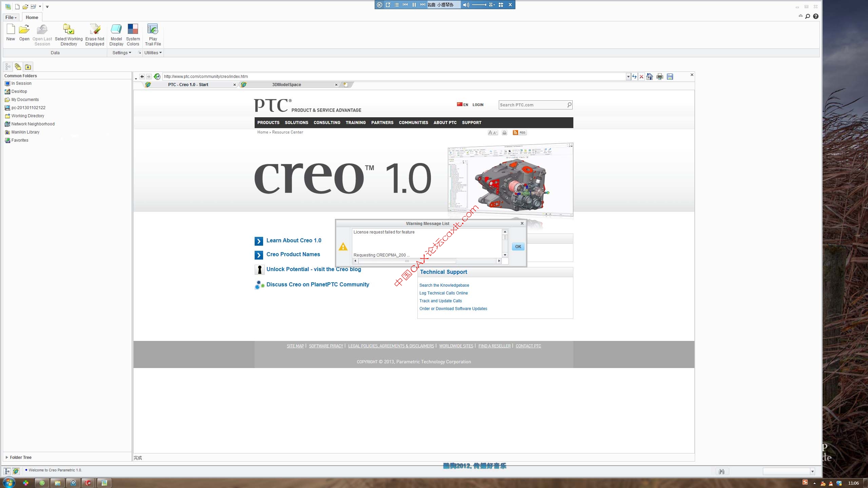Open Learn About Creo 1.0 link
868x488 pixels.
pyautogui.click(x=294, y=241)
